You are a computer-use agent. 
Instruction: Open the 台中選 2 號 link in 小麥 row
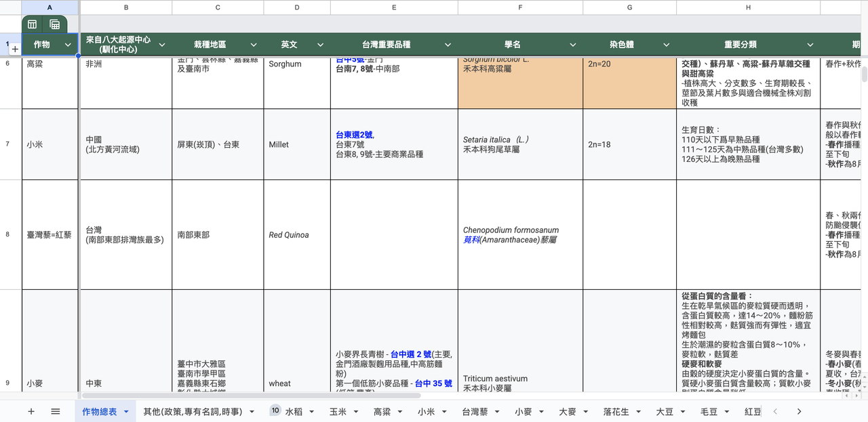(411, 354)
